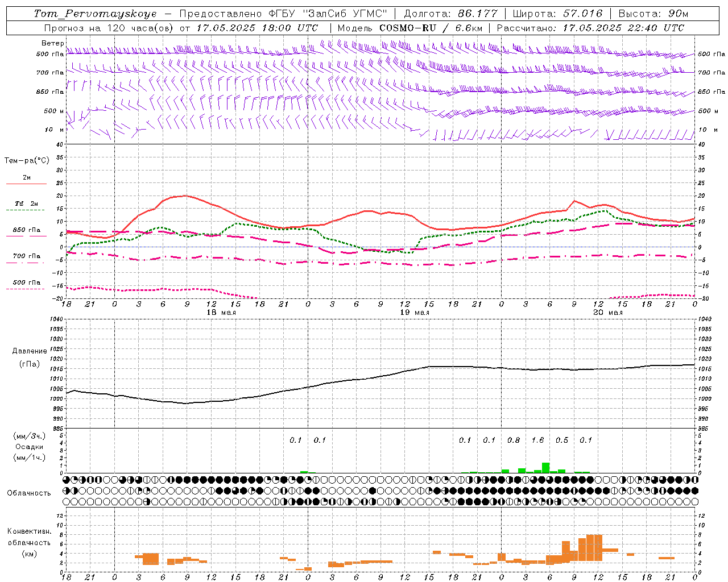728x582 pixels.
Task: Click the precipitation value '1.6'
Action: pyautogui.click(x=537, y=440)
